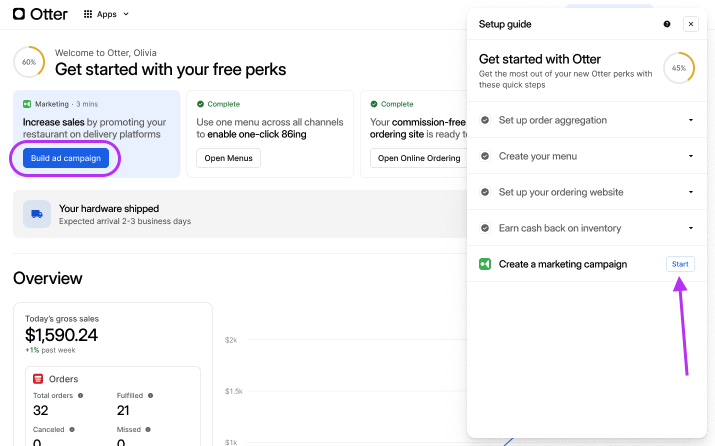Click the 60% progress ring
The image size is (715, 446).
pos(29,62)
